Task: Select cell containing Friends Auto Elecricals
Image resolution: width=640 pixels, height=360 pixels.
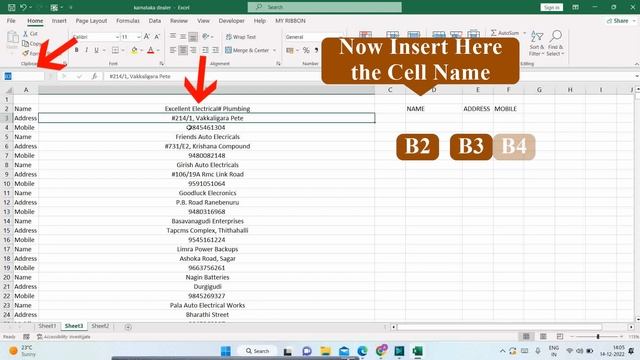Action: click(x=207, y=137)
